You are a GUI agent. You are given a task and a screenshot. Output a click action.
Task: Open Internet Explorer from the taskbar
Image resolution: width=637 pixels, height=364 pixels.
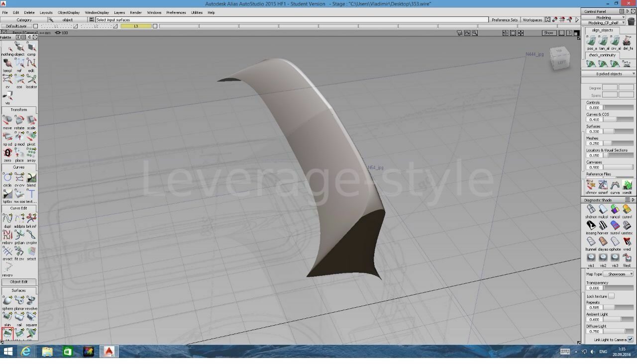(x=26, y=352)
